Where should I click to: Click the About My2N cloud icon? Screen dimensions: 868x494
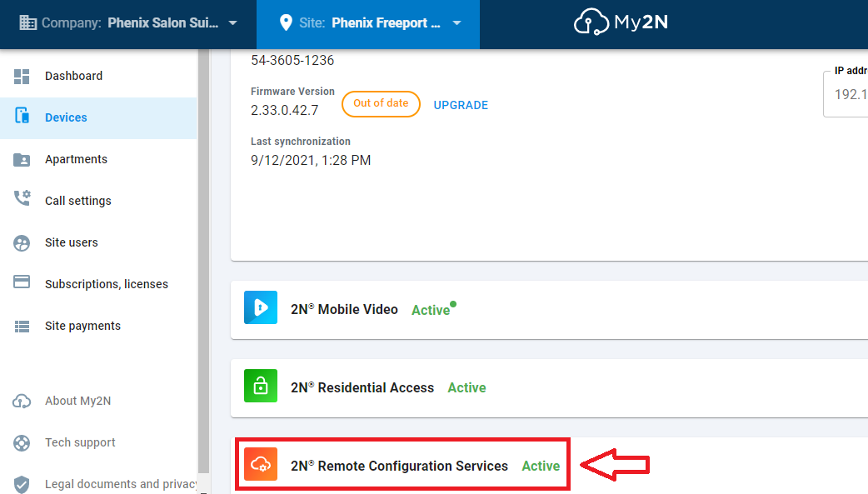point(22,401)
